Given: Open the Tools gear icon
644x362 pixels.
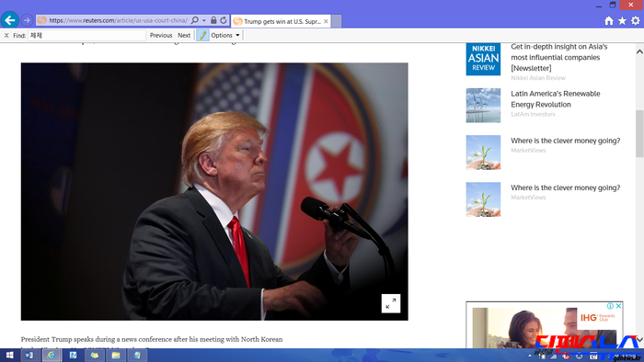Looking at the screenshot, I should (x=636, y=20).
